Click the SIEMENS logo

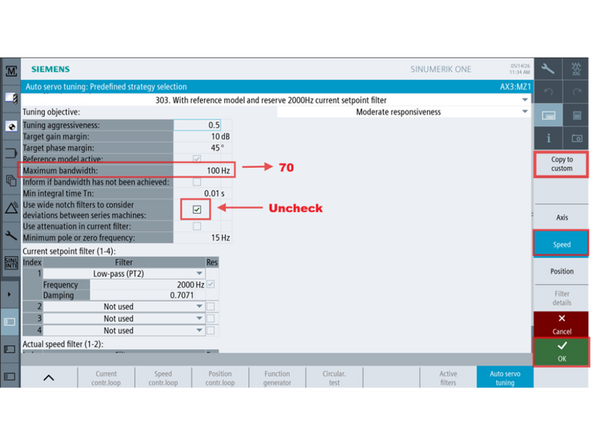click(50, 69)
